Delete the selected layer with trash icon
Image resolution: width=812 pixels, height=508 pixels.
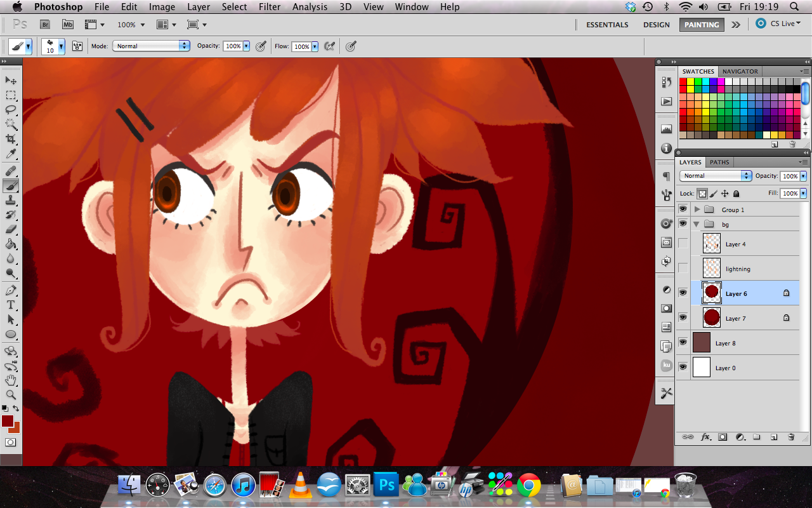(x=791, y=437)
